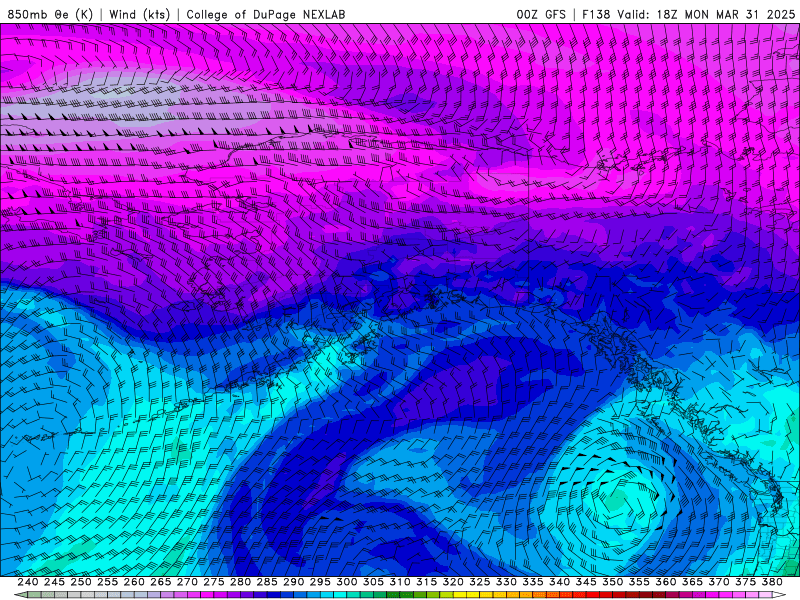Image resolution: width=800 pixels, height=600 pixels.
Task: Pick the 255 legend value
Action: [107, 582]
